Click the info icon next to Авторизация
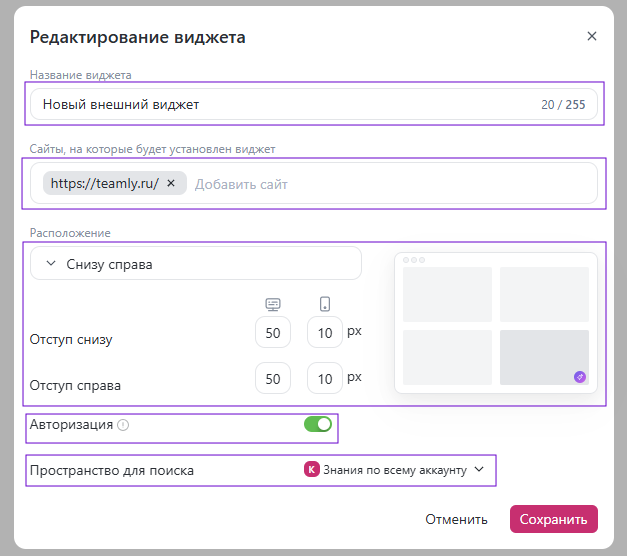Screen dimensions: 627x556 123,425
